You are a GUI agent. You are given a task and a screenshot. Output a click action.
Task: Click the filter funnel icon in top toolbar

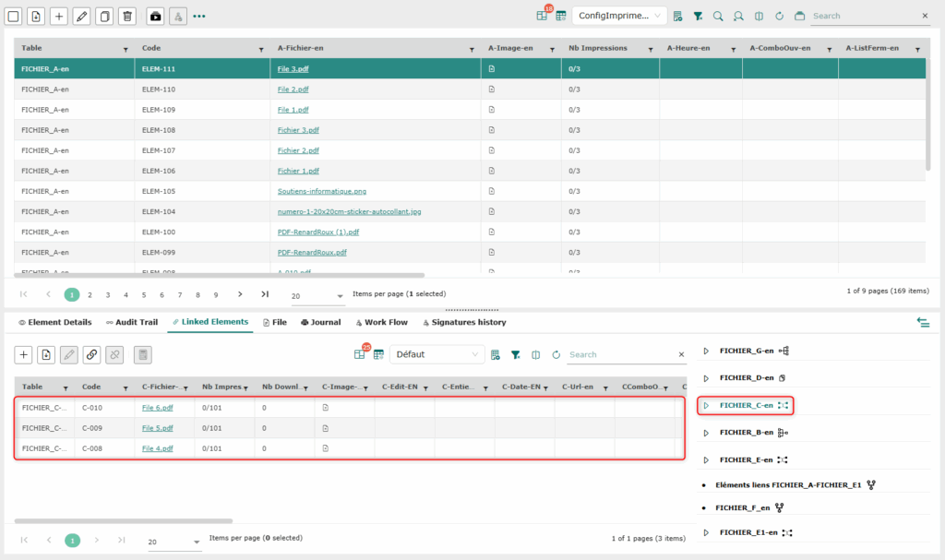698,16
